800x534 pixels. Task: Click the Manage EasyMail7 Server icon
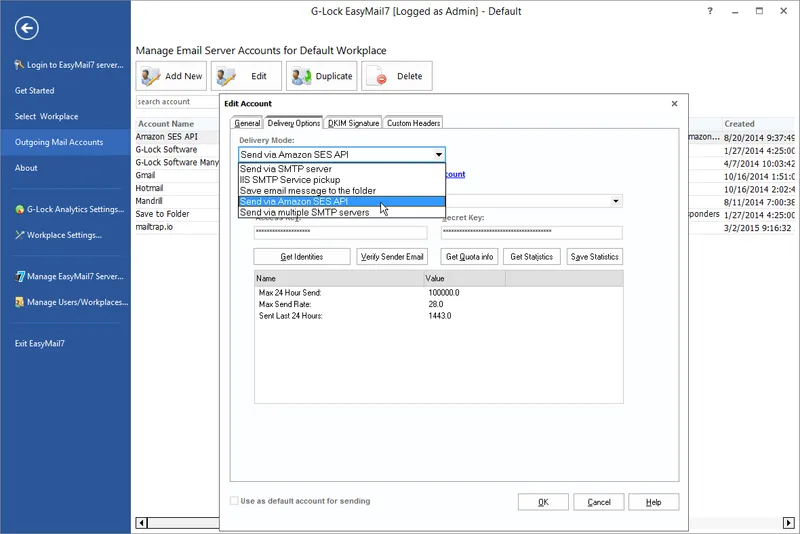19,276
